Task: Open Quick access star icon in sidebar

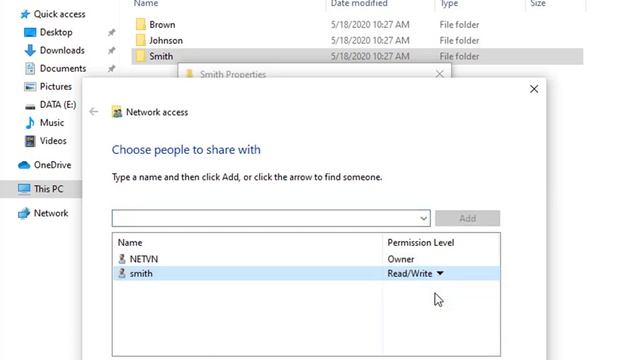Action: (x=25, y=14)
